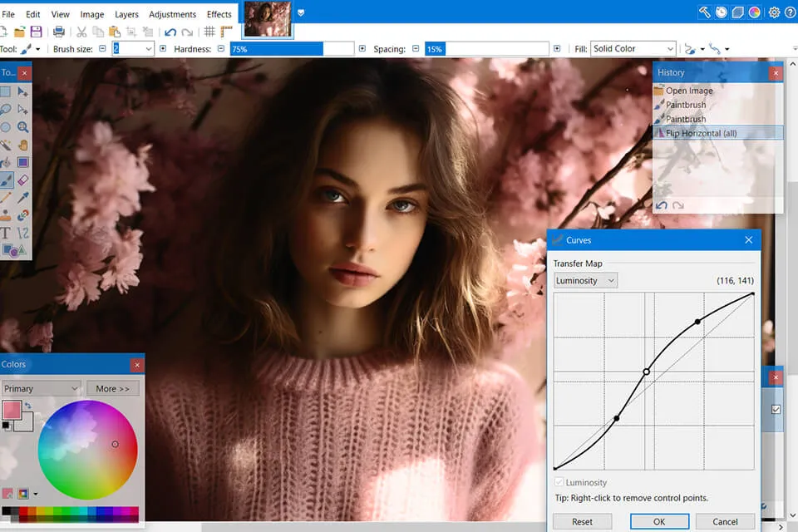Toggle the Colors window color wheel icon
The height and width of the screenshot is (532, 798).
(755, 12)
